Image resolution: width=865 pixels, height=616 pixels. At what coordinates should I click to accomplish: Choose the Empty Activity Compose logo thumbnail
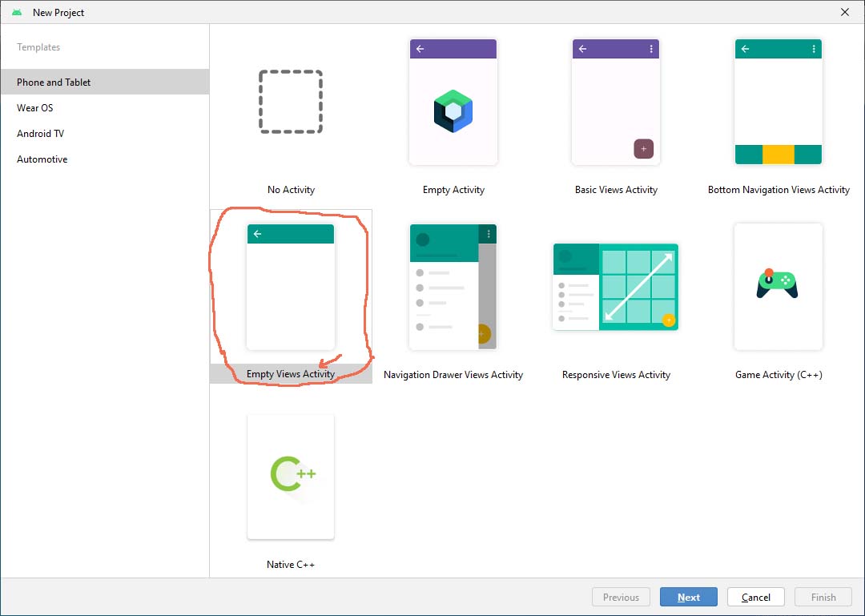[453, 102]
